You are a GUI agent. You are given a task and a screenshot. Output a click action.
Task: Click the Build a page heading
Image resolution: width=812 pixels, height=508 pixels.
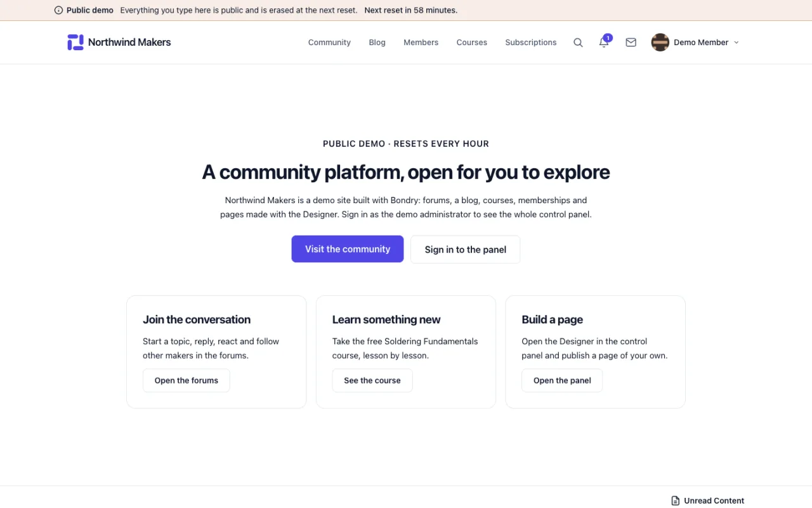[x=553, y=319]
